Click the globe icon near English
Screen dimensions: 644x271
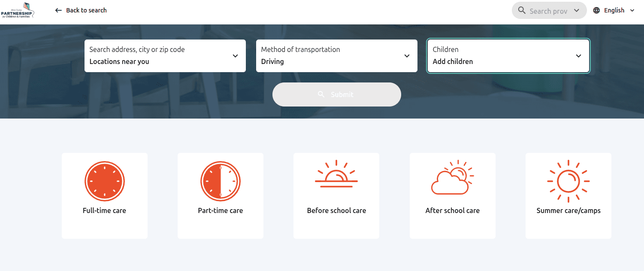[596, 10]
